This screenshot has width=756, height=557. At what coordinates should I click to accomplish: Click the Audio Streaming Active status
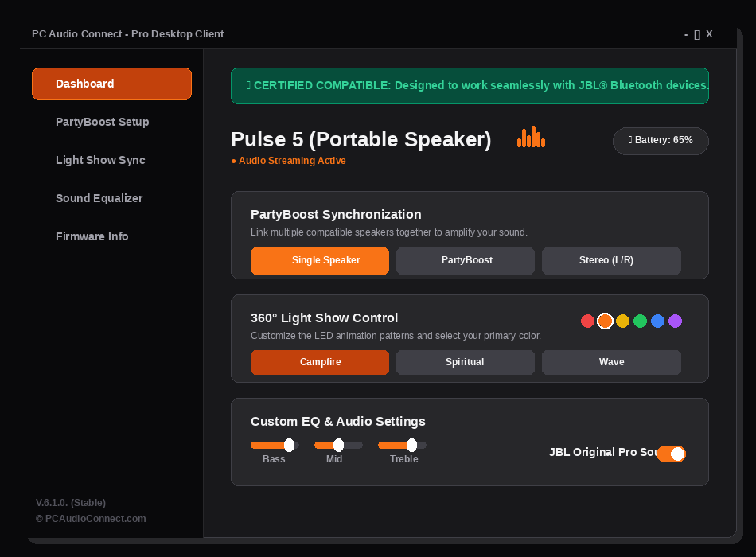[x=288, y=161]
